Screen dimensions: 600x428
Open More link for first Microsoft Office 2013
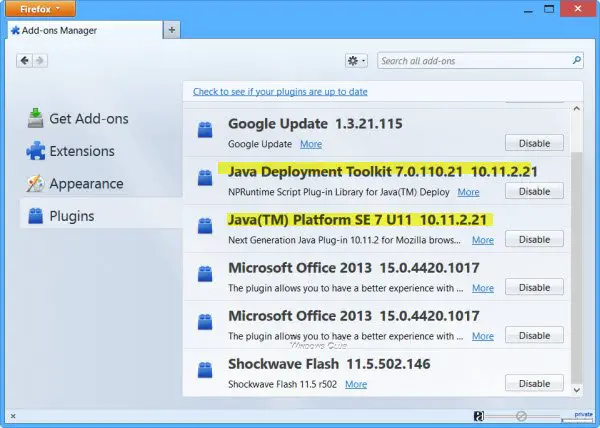(483, 288)
